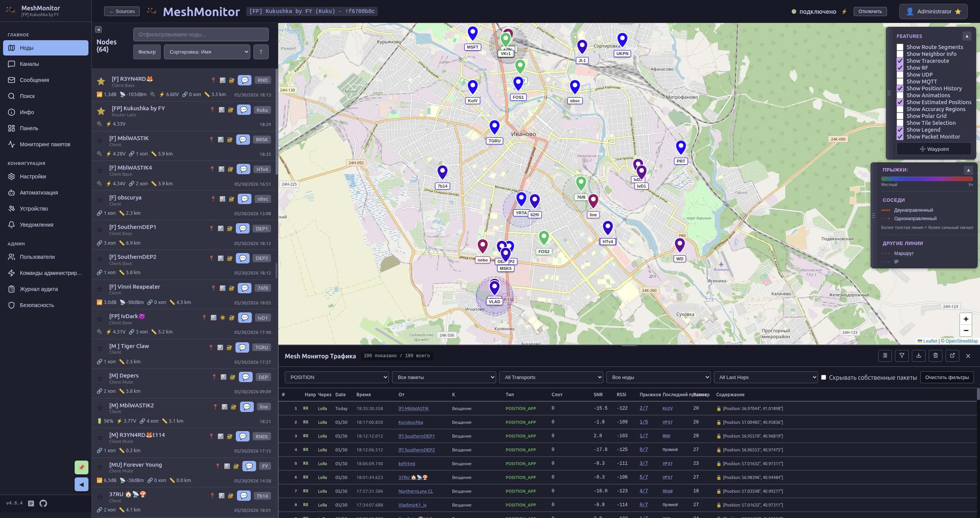The width and height of the screenshot is (980, 518).
Task: Open the node sorting dropdown
Action: (x=207, y=52)
